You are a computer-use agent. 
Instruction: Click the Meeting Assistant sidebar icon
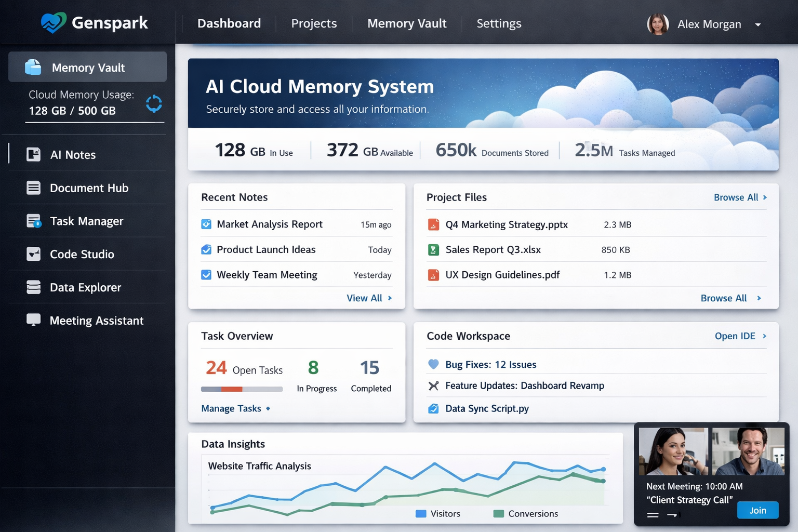point(33,320)
